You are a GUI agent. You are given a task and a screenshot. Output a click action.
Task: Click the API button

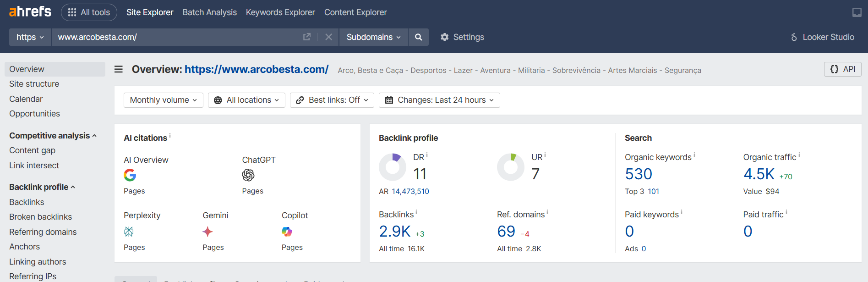point(843,69)
